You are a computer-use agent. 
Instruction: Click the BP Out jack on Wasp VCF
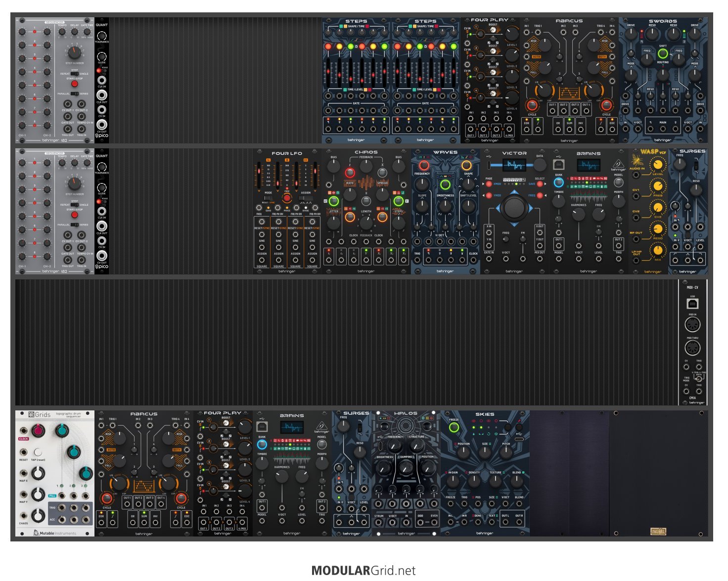point(636,239)
